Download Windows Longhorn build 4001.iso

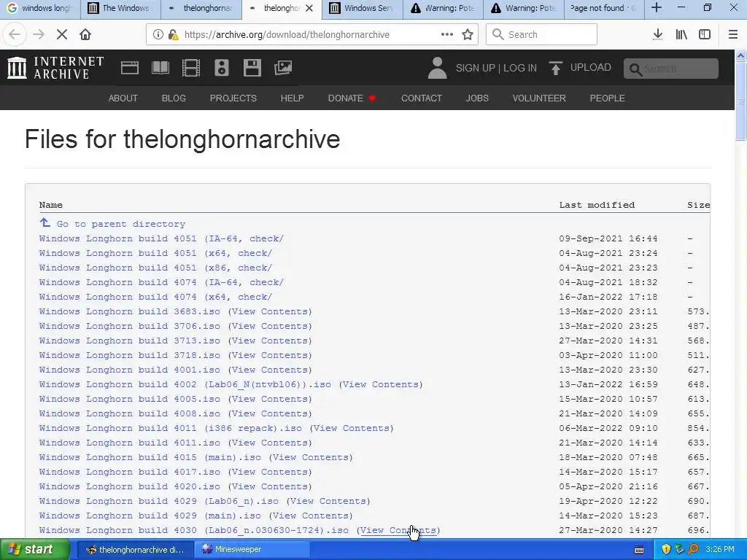point(130,370)
